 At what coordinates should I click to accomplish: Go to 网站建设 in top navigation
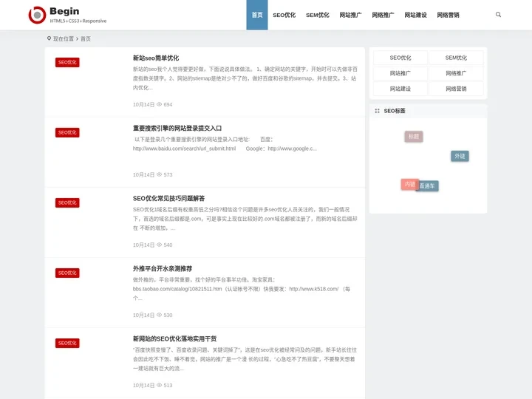pyautogui.click(x=415, y=15)
